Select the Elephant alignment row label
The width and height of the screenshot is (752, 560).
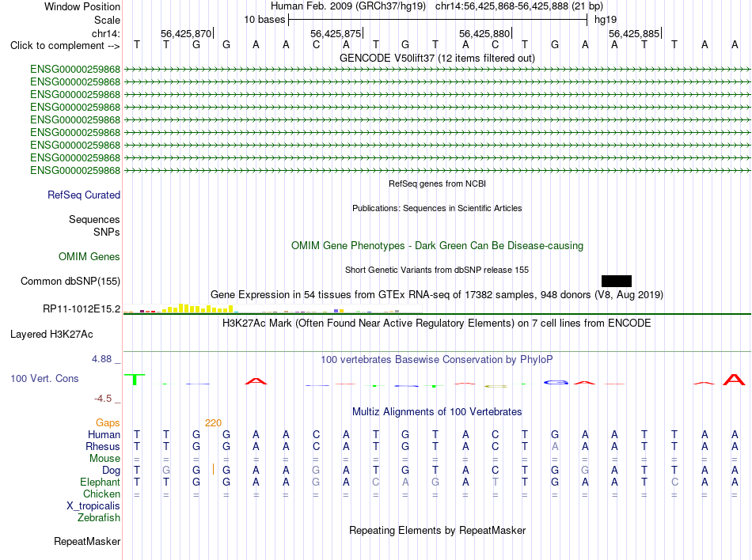tap(100, 482)
